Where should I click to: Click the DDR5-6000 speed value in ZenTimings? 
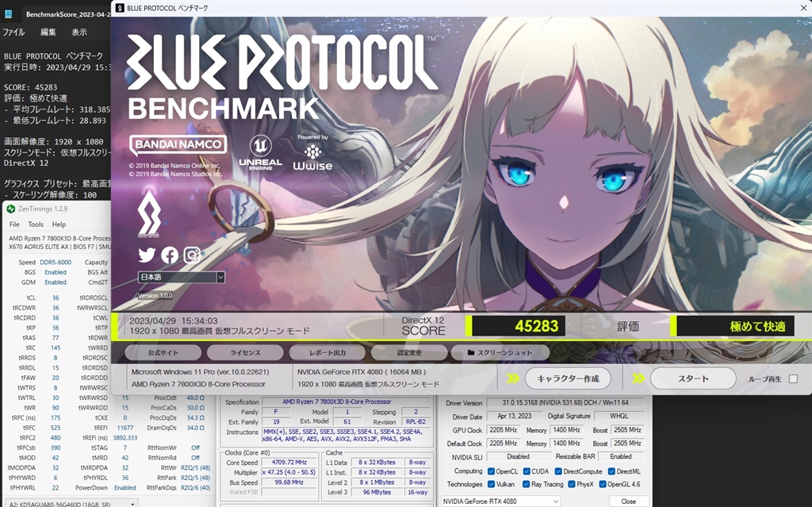[56, 263]
